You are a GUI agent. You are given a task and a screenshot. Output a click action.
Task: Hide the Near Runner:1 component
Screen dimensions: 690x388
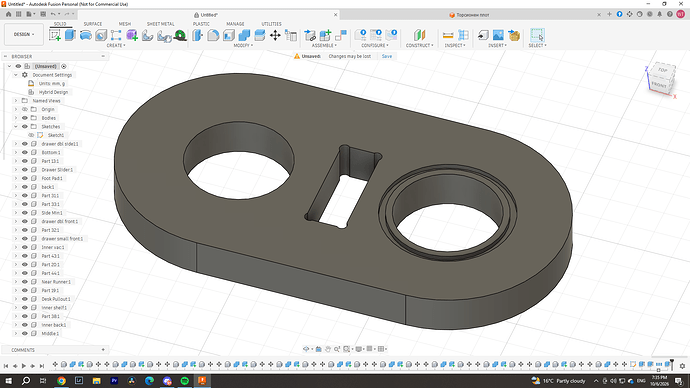coord(25,282)
